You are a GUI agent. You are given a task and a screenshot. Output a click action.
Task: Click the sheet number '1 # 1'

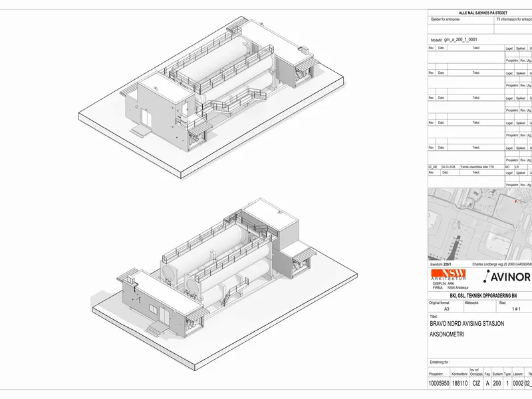[x=516, y=309]
